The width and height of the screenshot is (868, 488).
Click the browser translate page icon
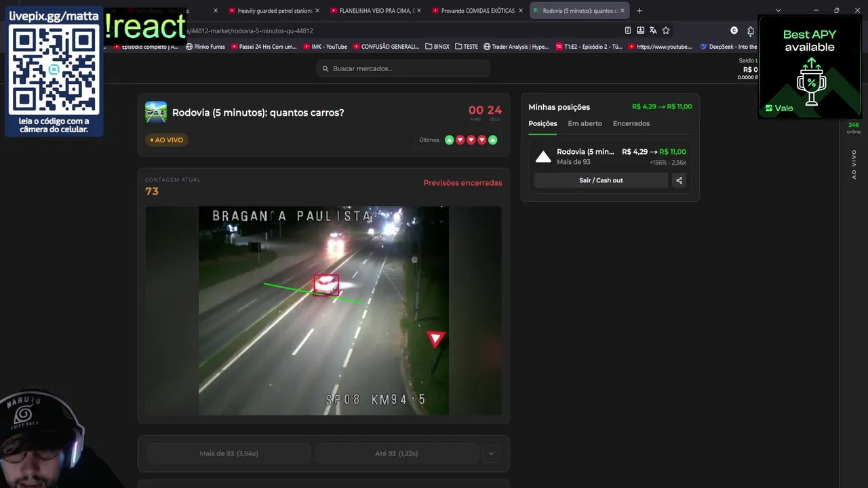653,30
